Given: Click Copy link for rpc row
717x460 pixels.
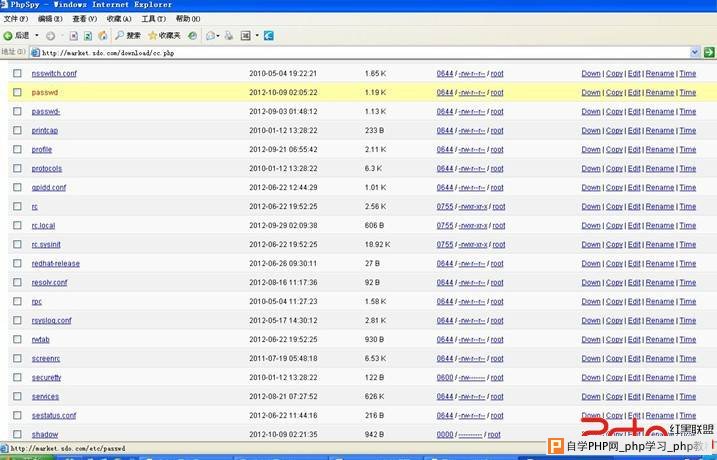Looking at the screenshot, I should [614, 302].
